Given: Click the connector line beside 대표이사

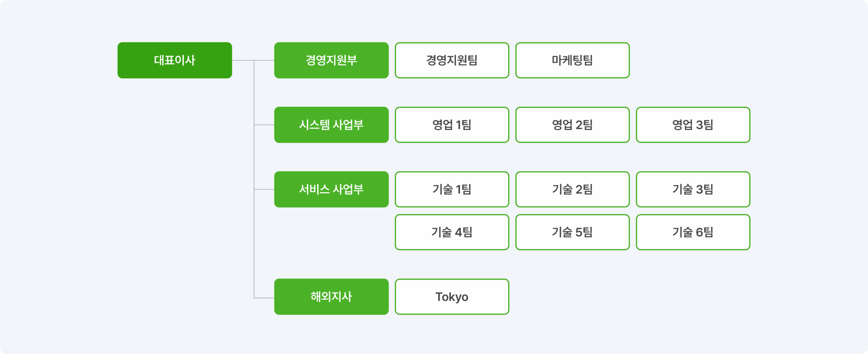Looking at the screenshot, I should [x=243, y=60].
